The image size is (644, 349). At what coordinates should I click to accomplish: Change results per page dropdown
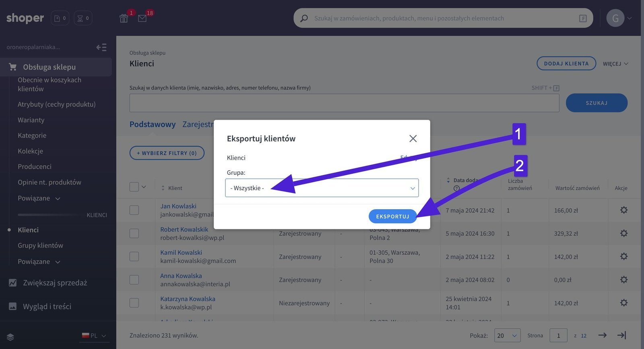coord(507,336)
